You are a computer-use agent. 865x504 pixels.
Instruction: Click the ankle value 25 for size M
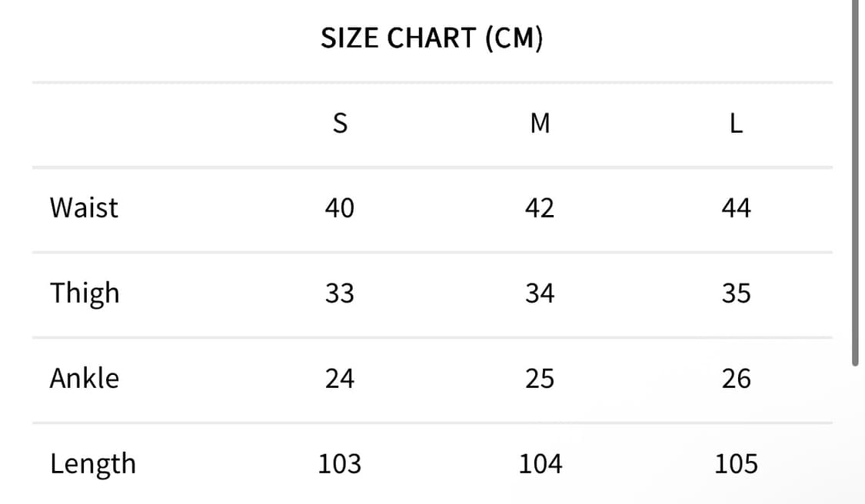coord(540,379)
